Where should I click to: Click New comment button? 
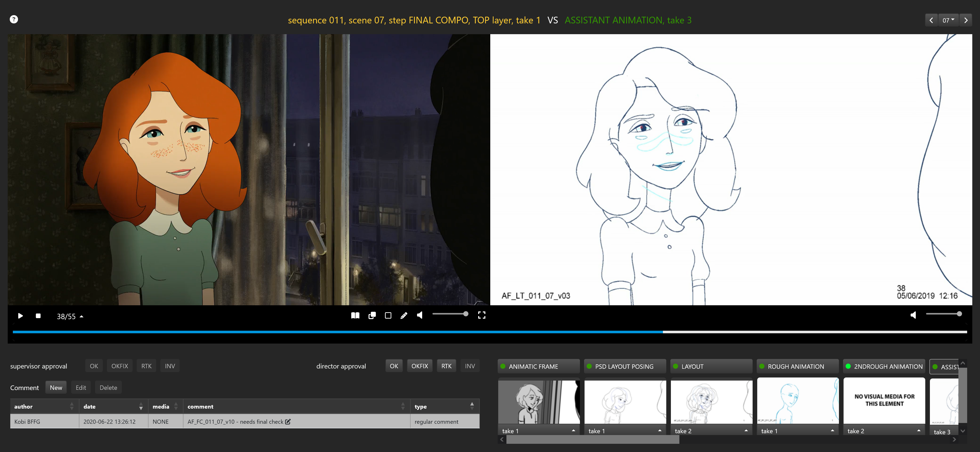coord(56,388)
